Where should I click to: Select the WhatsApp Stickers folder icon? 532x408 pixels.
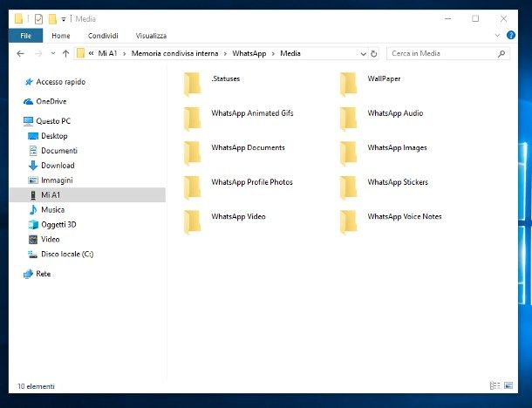pos(349,187)
